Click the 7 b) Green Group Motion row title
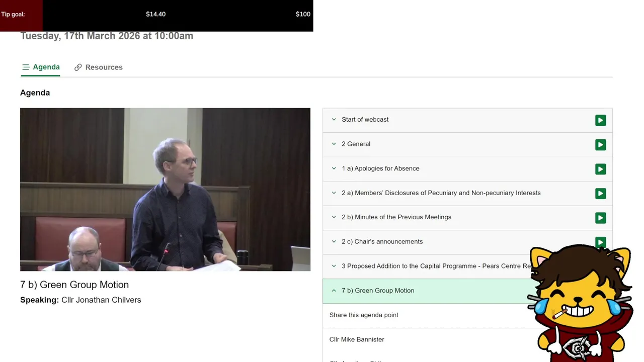The width and height of the screenshot is (644, 362). (x=378, y=291)
